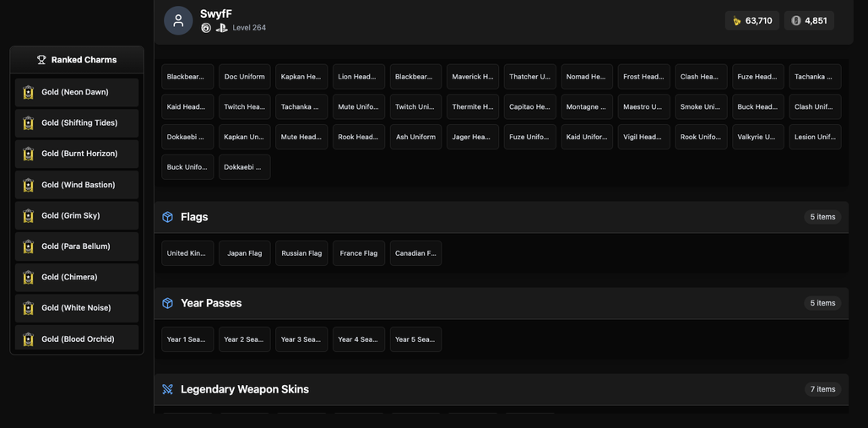
Task: Open the United Kin... flag item
Action: 187,253
